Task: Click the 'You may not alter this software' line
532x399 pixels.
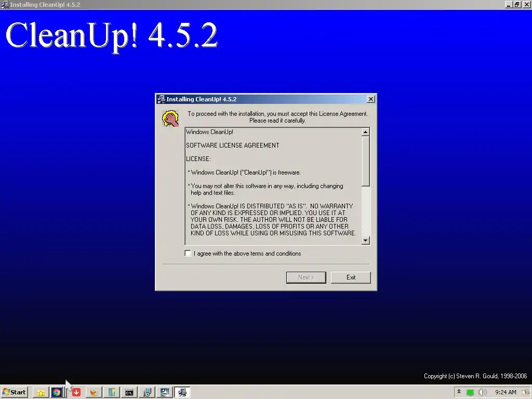Action: pos(265,189)
